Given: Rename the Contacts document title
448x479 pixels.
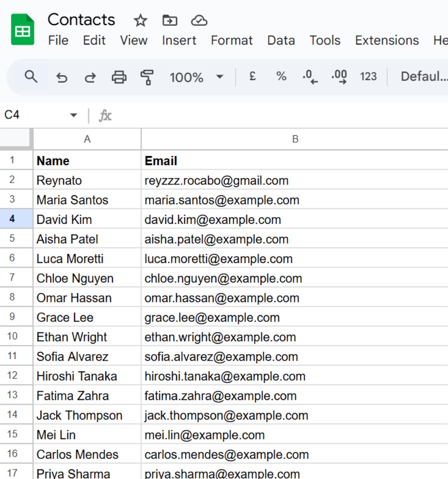Looking at the screenshot, I should 81,20.
